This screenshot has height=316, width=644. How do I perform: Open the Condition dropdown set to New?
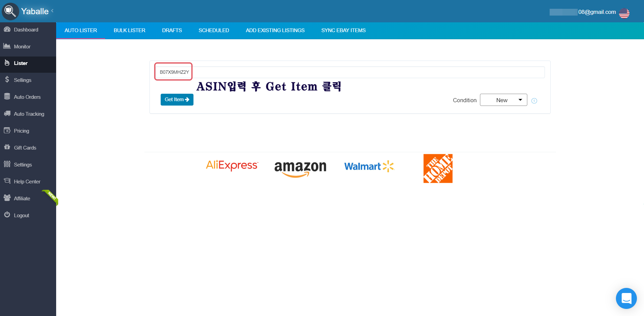503,100
